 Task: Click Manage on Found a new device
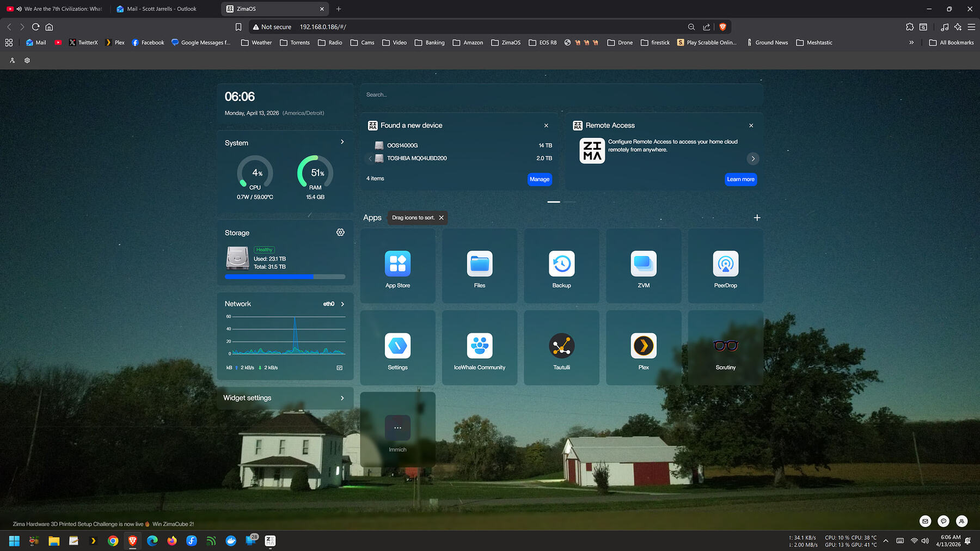[x=539, y=179]
